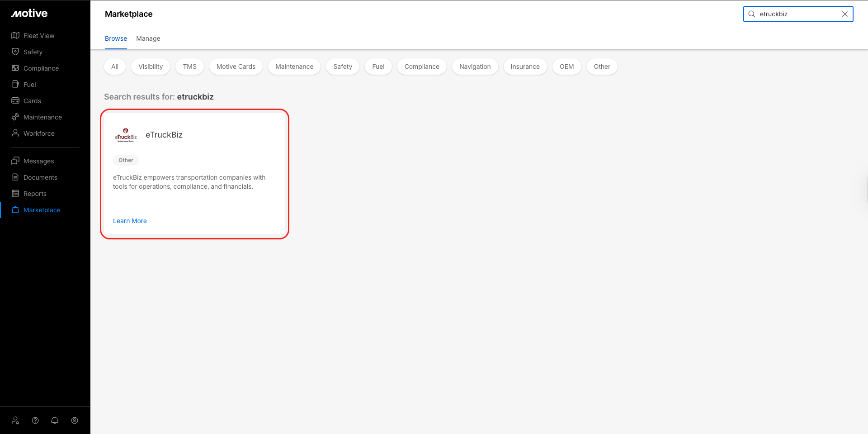868x434 pixels.
Task: Click the Other tag on eTruckBiz card
Action: (126, 160)
